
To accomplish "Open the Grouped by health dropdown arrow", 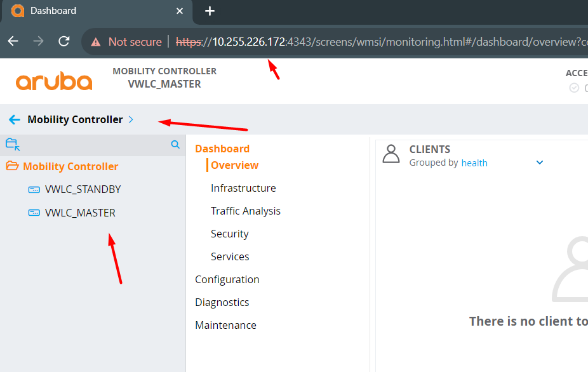I will point(540,163).
